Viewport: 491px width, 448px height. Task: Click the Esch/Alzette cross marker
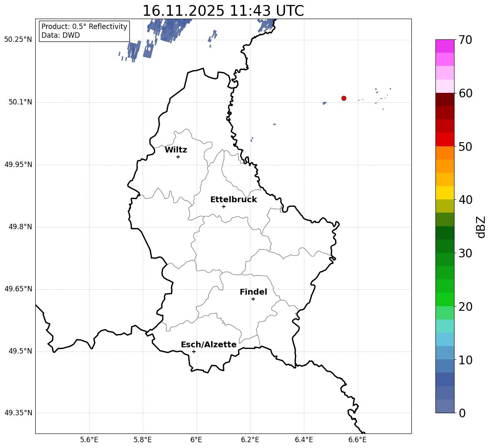tap(194, 351)
